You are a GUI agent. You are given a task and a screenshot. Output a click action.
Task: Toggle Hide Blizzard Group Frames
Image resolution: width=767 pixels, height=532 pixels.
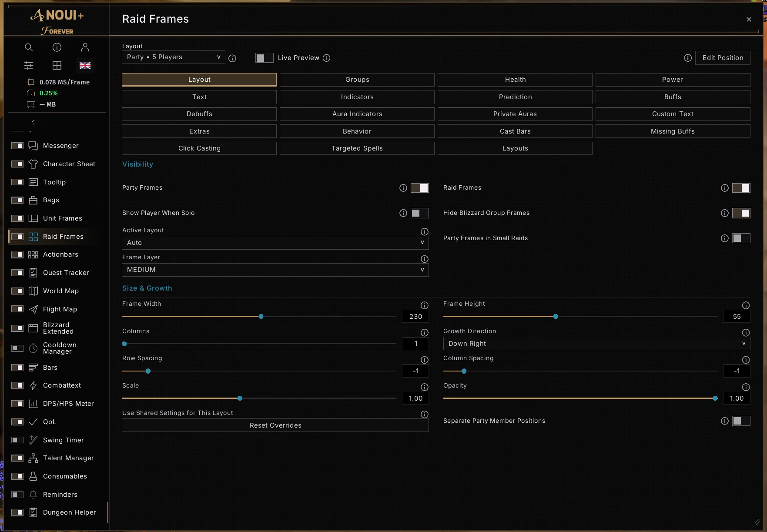pyautogui.click(x=741, y=213)
